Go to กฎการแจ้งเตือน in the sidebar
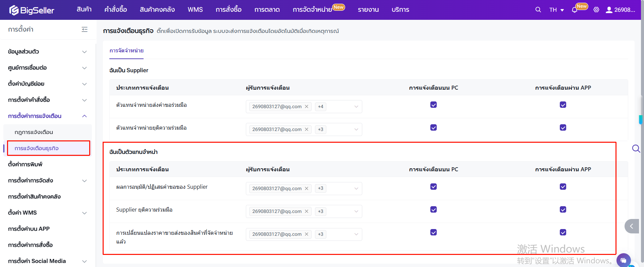This screenshot has width=644, height=267. [x=34, y=132]
